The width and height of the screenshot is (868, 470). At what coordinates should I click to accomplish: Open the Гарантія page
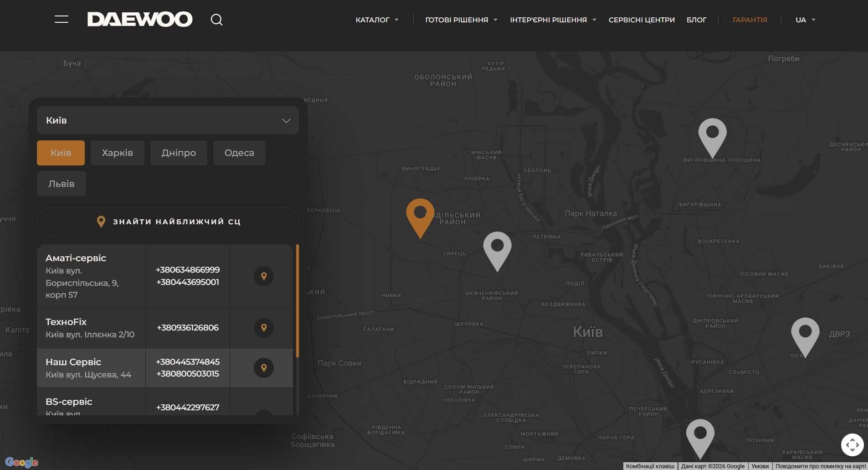coord(750,20)
